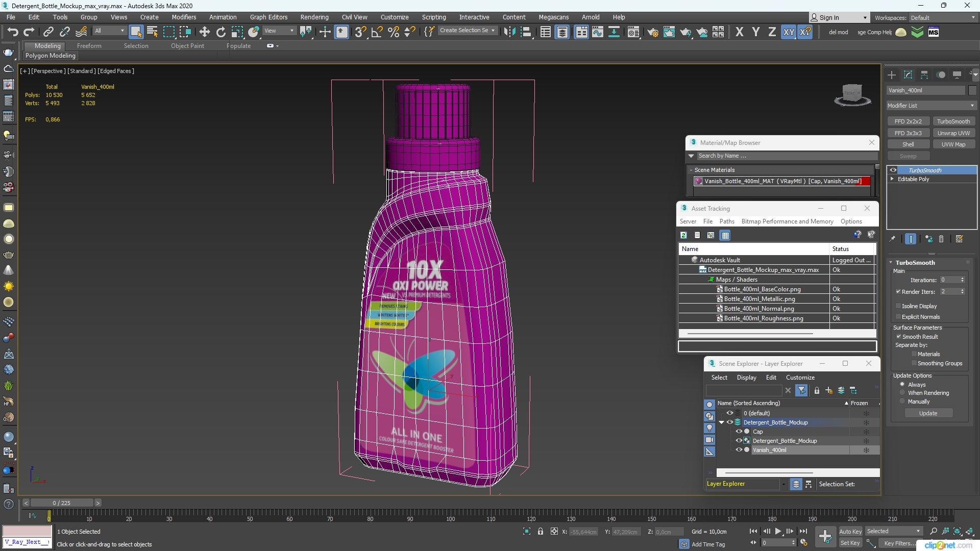This screenshot has height=551, width=980.
Task: Click Pin Stack icon
Action: click(892, 239)
